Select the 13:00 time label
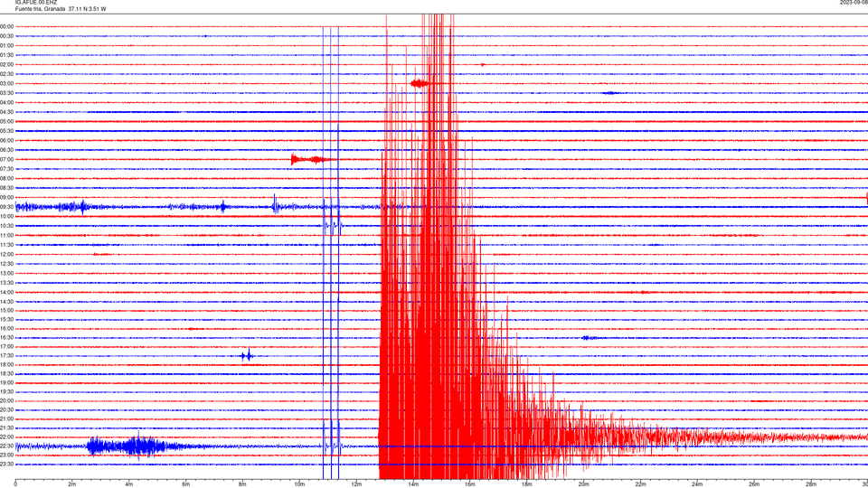Viewport: 868px width, 488px height. click(6, 273)
